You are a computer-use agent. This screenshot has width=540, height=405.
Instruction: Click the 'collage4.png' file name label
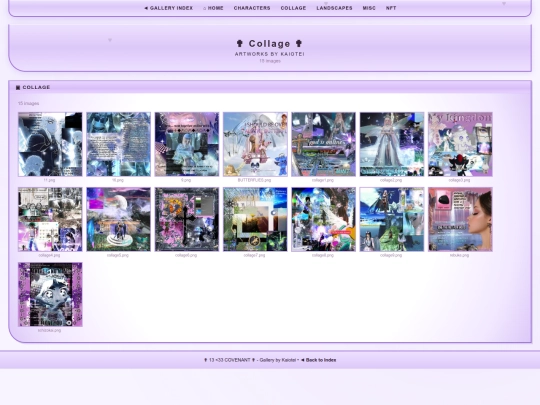point(49,255)
